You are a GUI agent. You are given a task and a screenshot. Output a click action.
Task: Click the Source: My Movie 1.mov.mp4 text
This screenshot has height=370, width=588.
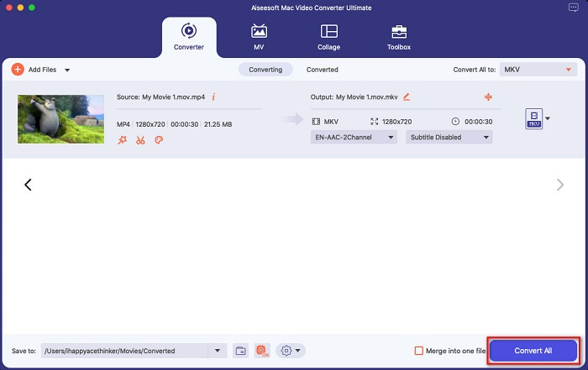pyautogui.click(x=161, y=97)
